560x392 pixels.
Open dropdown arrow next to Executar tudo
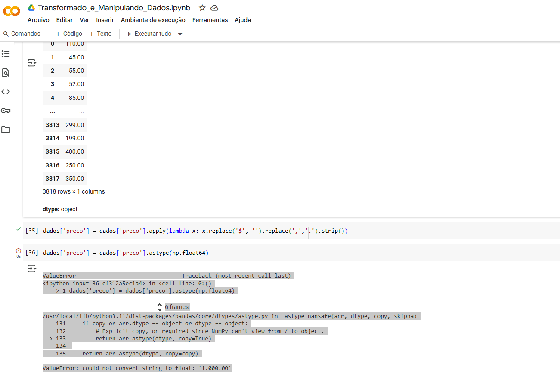[x=180, y=34]
